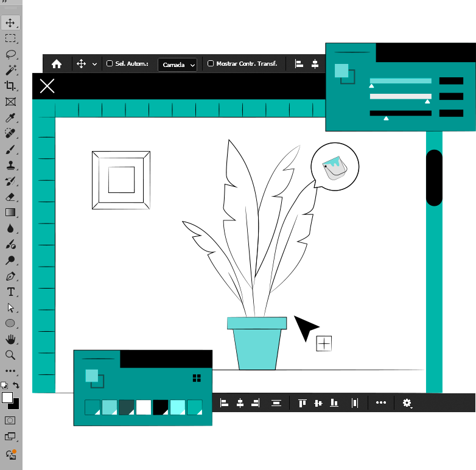Open the Camada dropdown
The image size is (476, 470).
177,65
